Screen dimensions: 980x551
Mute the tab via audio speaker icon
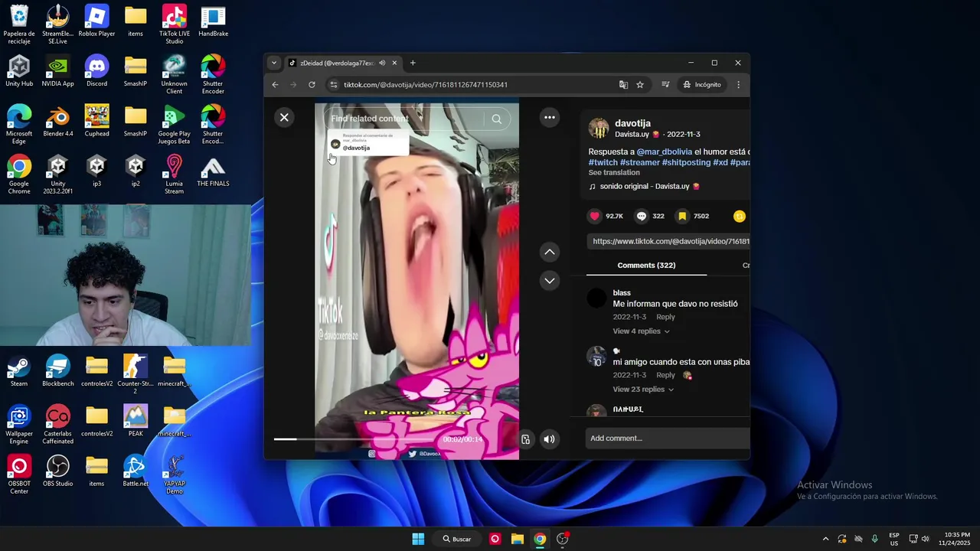382,63
